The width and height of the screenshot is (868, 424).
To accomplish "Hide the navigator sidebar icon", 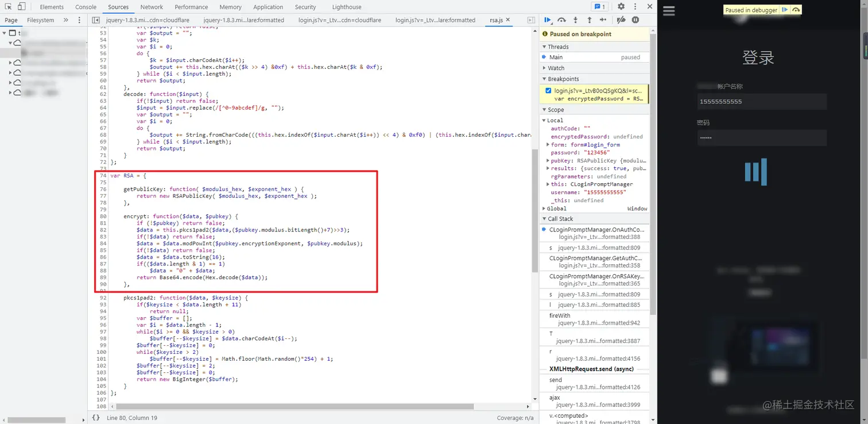I will (96, 20).
